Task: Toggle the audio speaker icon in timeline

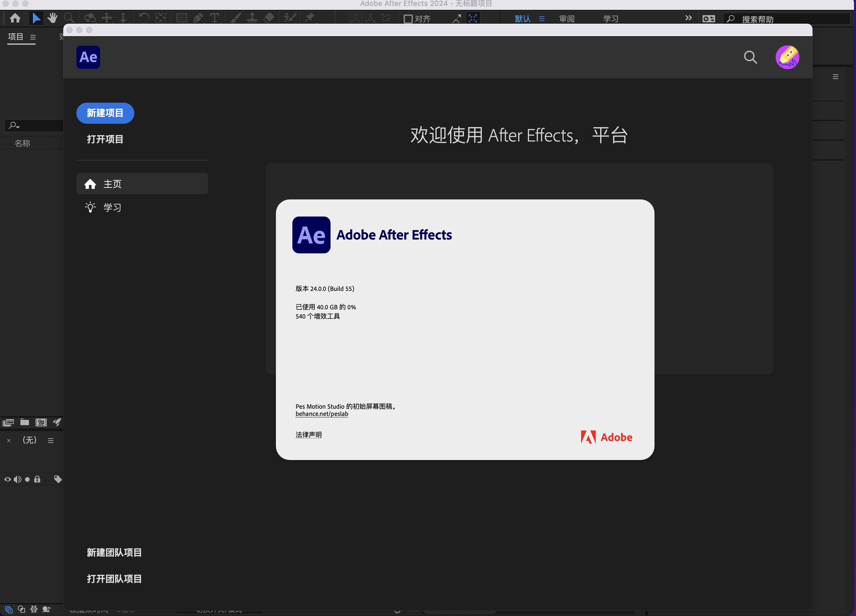Action: tap(17, 479)
